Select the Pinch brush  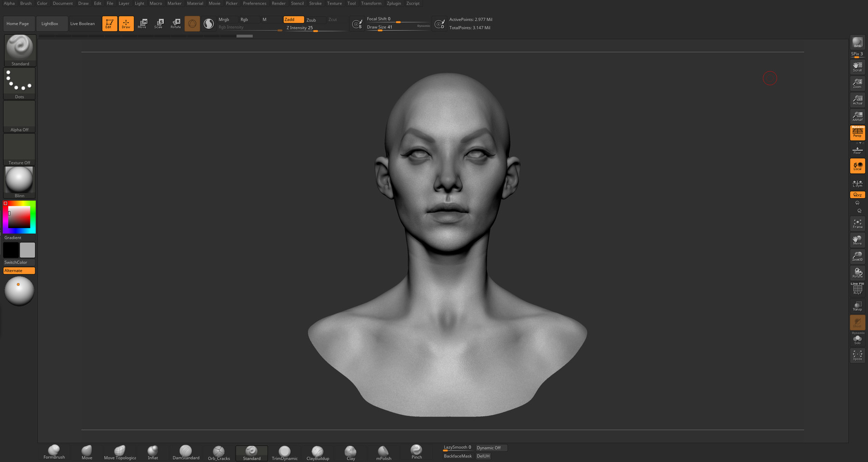point(416,451)
